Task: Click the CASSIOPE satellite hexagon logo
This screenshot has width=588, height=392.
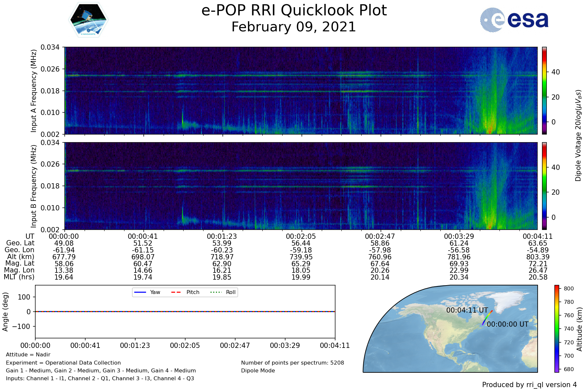Action: [88, 20]
